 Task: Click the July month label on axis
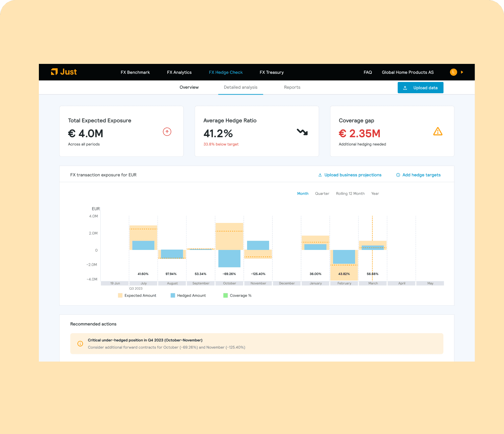point(144,283)
